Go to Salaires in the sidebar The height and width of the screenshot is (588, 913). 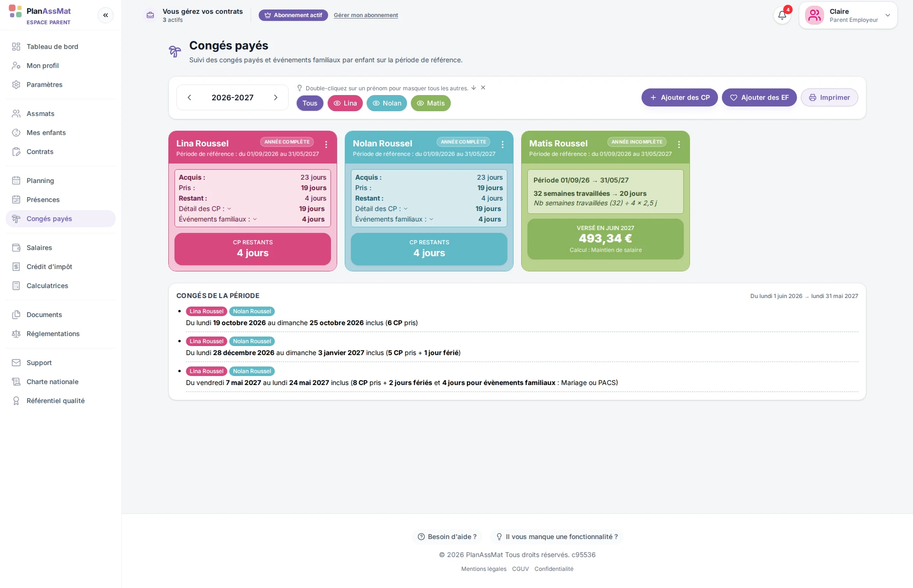60,248
